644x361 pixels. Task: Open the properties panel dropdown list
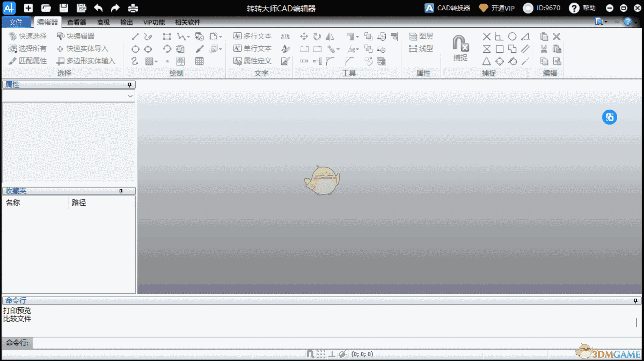tap(130, 96)
